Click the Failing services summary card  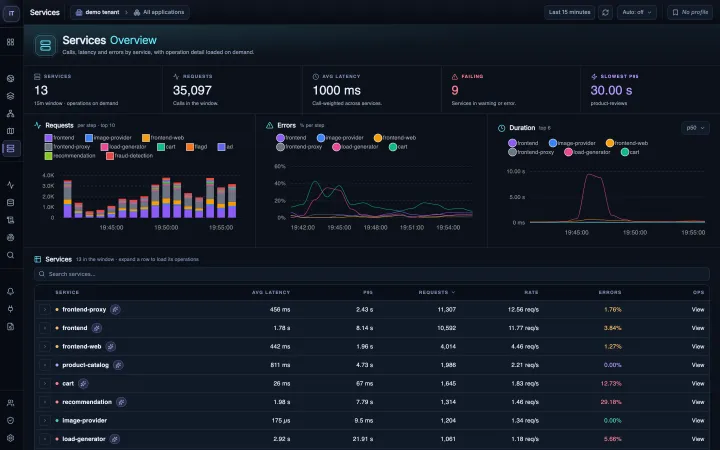coord(511,90)
